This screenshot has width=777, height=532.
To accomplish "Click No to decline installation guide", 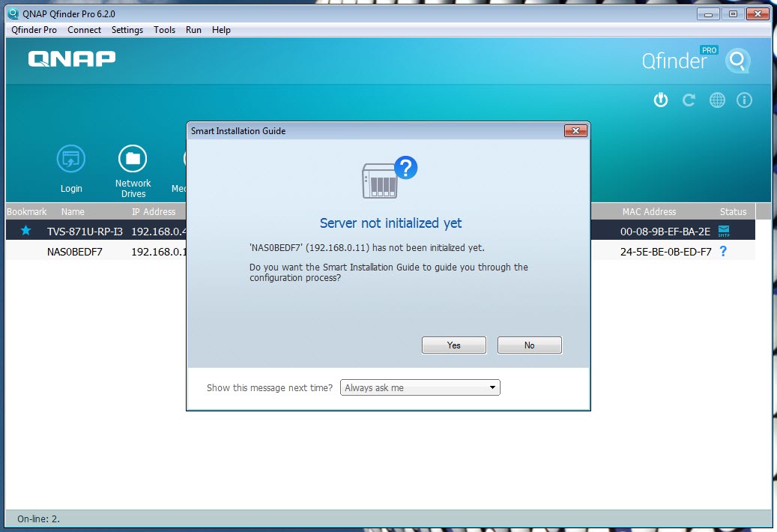I will pos(529,345).
